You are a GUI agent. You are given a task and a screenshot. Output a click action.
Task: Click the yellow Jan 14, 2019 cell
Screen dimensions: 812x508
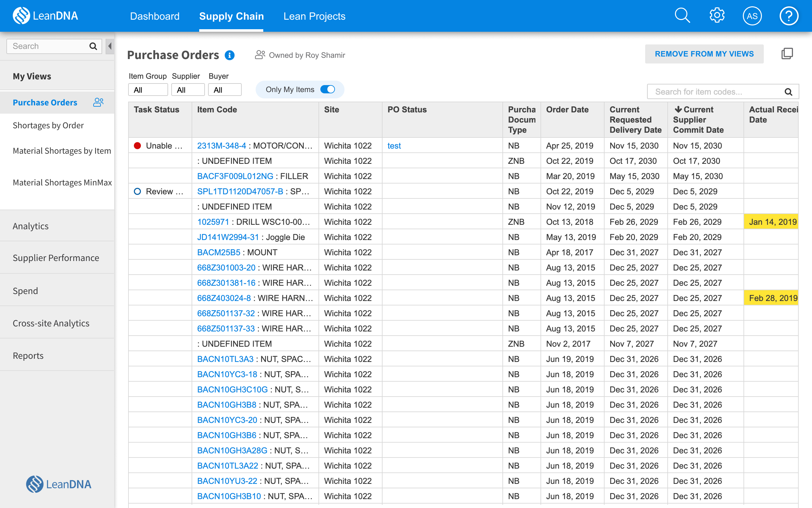(x=771, y=222)
